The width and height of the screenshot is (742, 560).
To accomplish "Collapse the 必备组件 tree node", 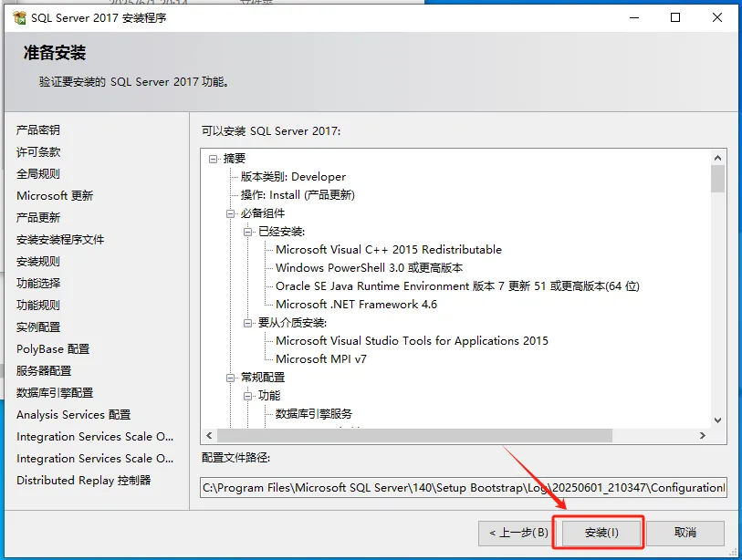I will click(231, 213).
